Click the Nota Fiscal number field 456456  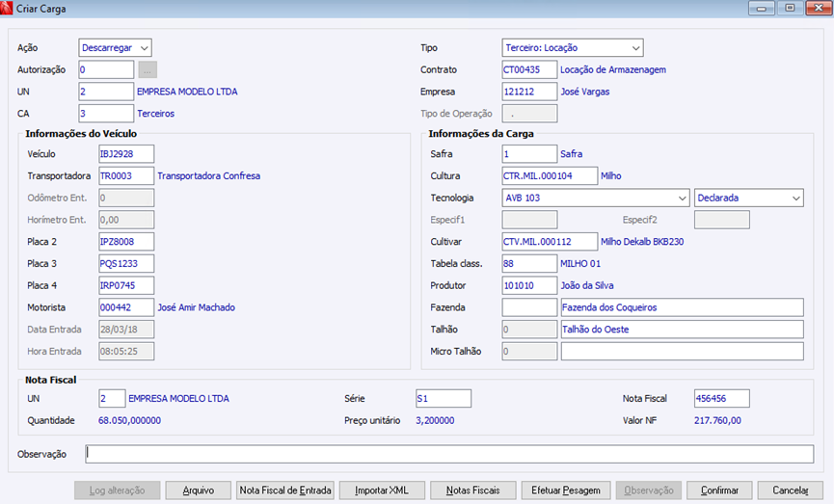(722, 398)
